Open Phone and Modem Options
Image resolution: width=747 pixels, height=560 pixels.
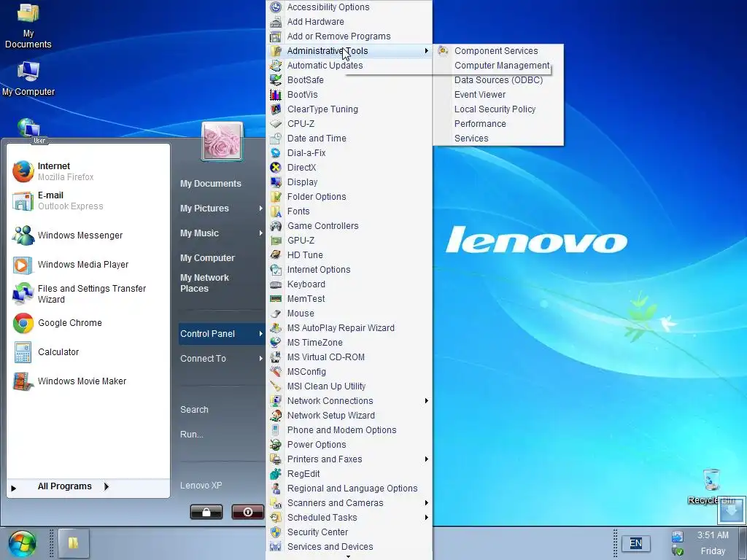(349, 430)
